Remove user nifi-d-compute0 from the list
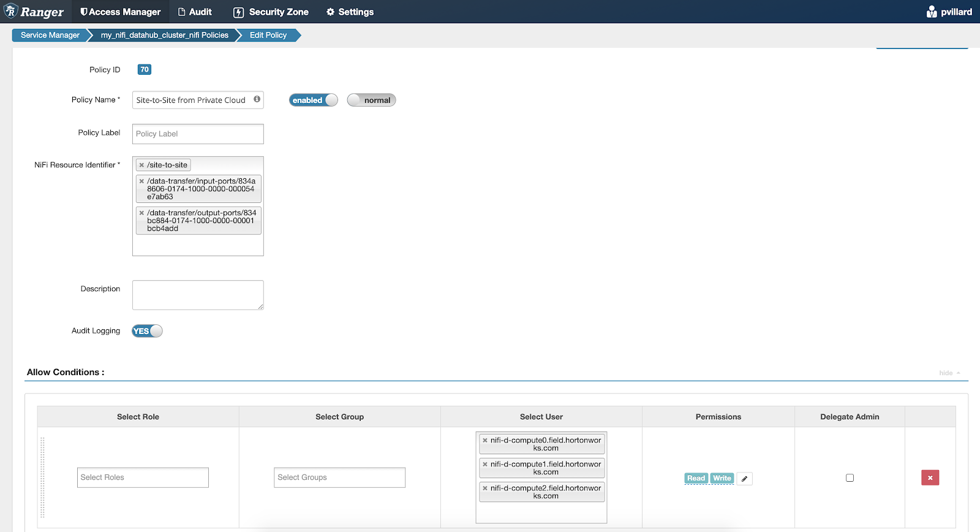The height and width of the screenshot is (532, 980). (x=485, y=440)
